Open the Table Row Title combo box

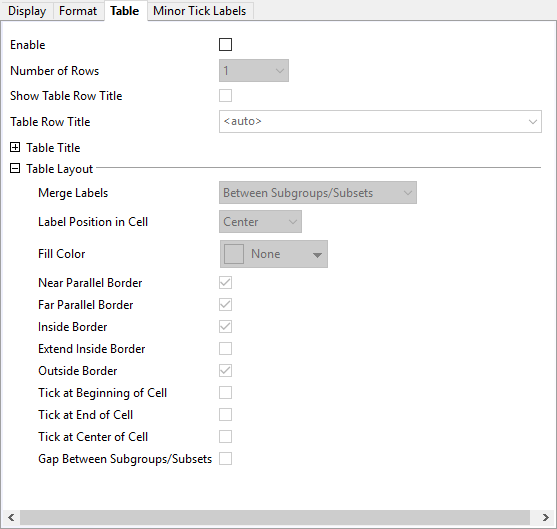(380, 122)
